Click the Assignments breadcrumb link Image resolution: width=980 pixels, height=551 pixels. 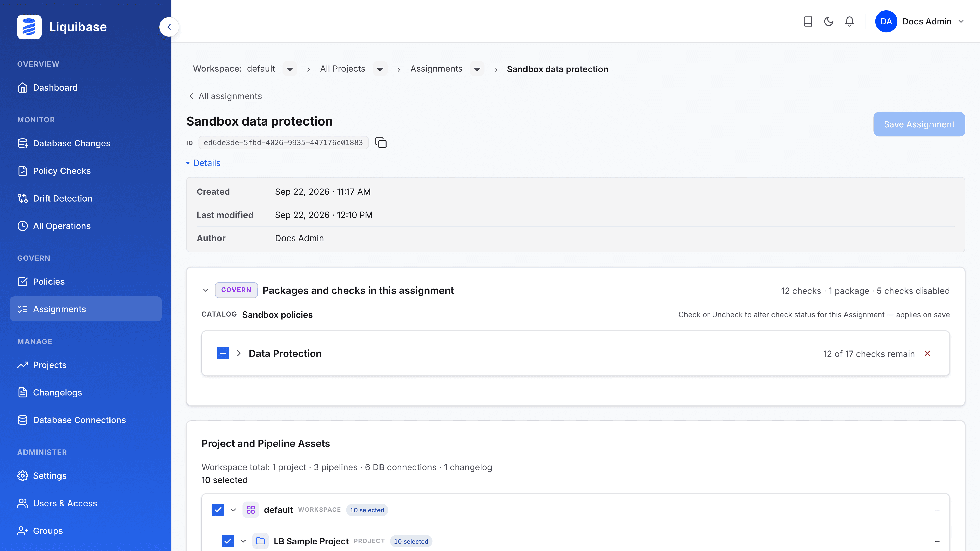pyautogui.click(x=436, y=69)
